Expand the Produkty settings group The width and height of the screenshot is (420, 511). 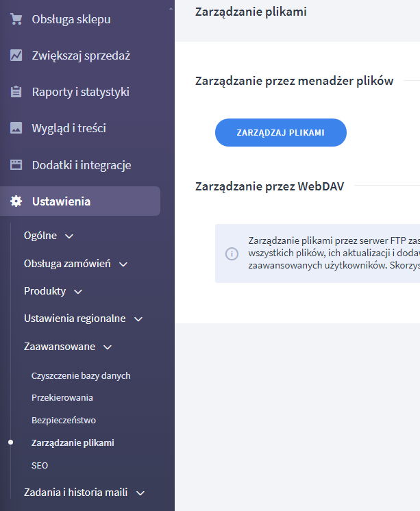tap(77, 291)
